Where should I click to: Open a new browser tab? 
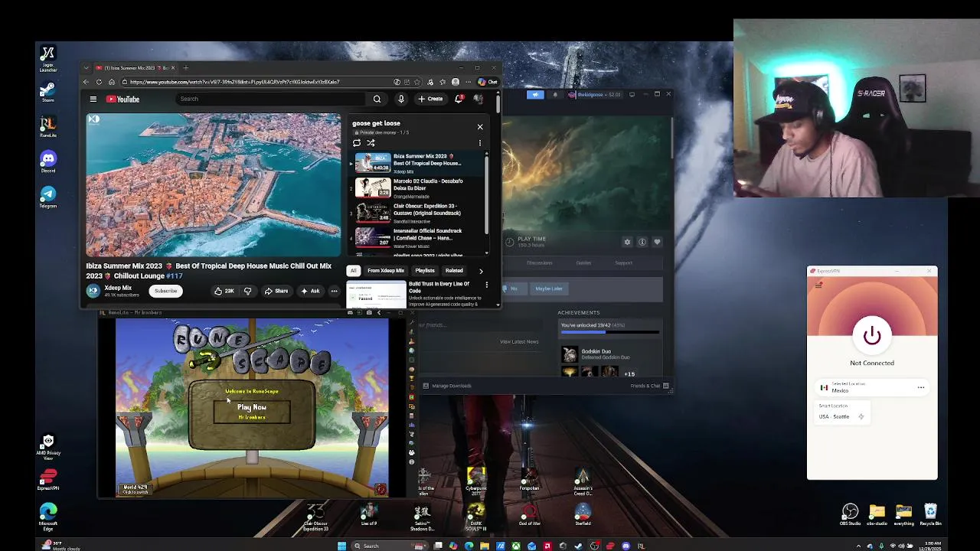pyautogui.click(x=185, y=67)
